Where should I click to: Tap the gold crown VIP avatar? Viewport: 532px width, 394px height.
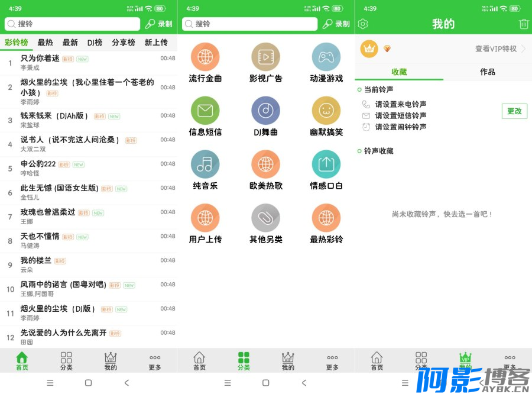(x=369, y=49)
